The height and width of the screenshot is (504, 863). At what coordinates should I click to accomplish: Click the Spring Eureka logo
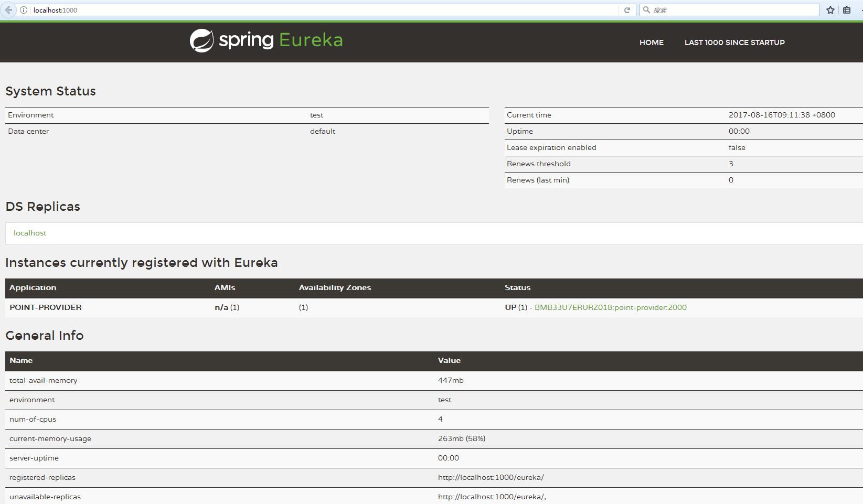coord(266,40)
